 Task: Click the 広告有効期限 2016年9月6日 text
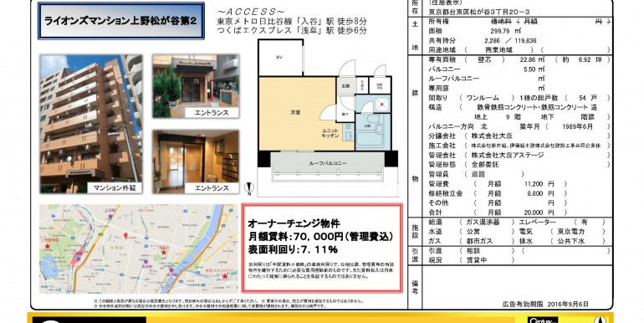click(545, 304)
